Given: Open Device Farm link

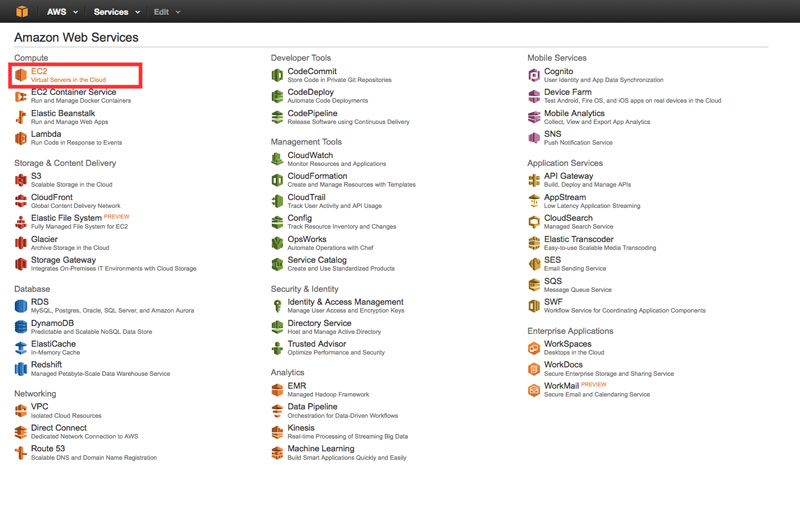Looking at the screenshot, I should 568,92.
